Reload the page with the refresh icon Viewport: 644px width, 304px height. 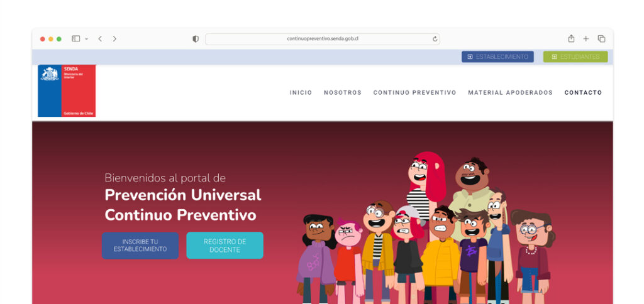(x=435, y=39)
